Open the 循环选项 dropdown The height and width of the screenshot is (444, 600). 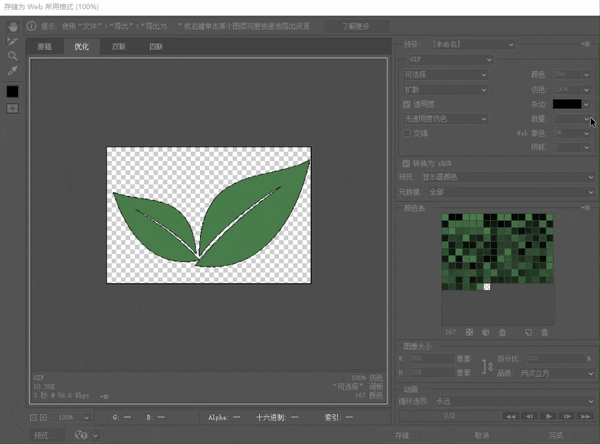point(514,401)
